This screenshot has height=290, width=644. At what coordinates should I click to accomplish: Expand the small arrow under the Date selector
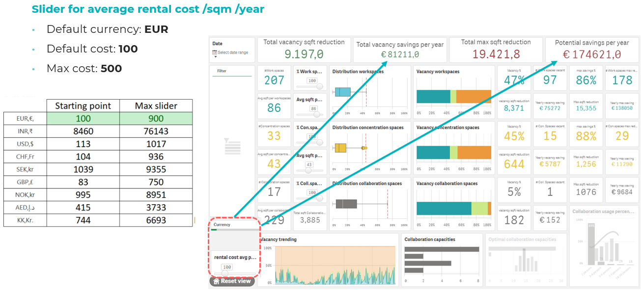coord(215,57)
